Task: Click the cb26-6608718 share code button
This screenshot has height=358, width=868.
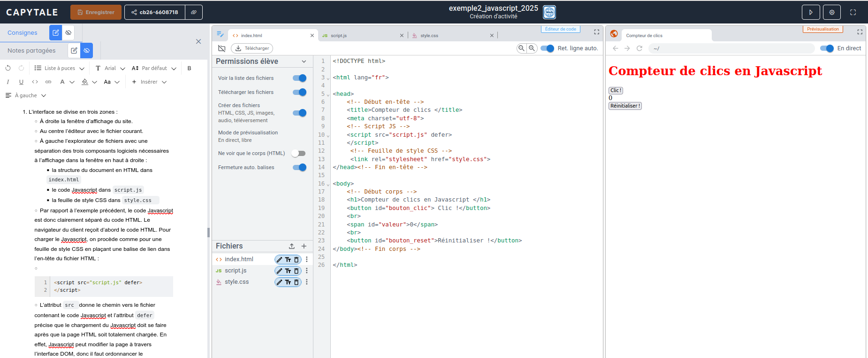Action: pos(155,12)
